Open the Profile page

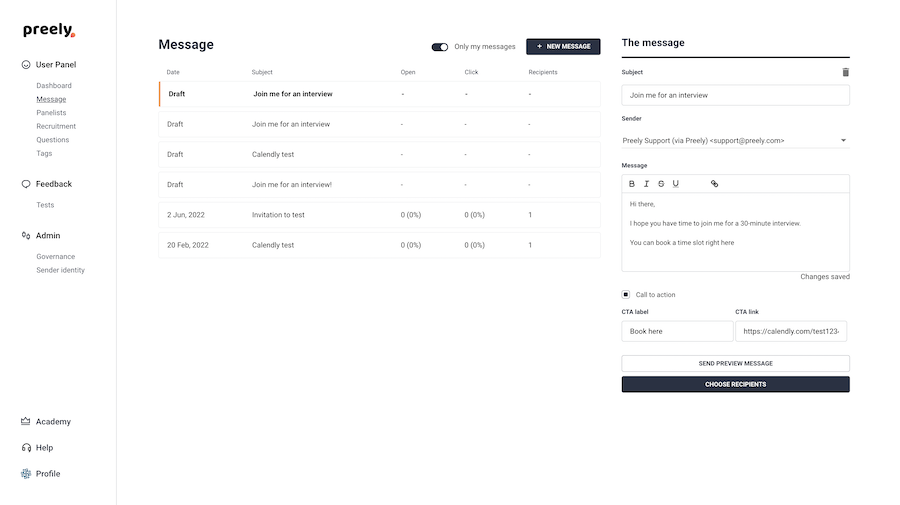pyautogui.click(x=48, y=474)
